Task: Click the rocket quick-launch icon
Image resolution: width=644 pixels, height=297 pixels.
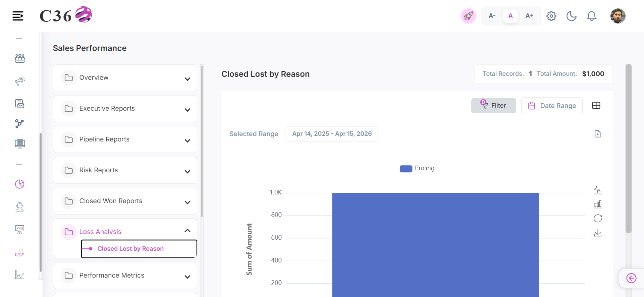Action: coord(468,16)
